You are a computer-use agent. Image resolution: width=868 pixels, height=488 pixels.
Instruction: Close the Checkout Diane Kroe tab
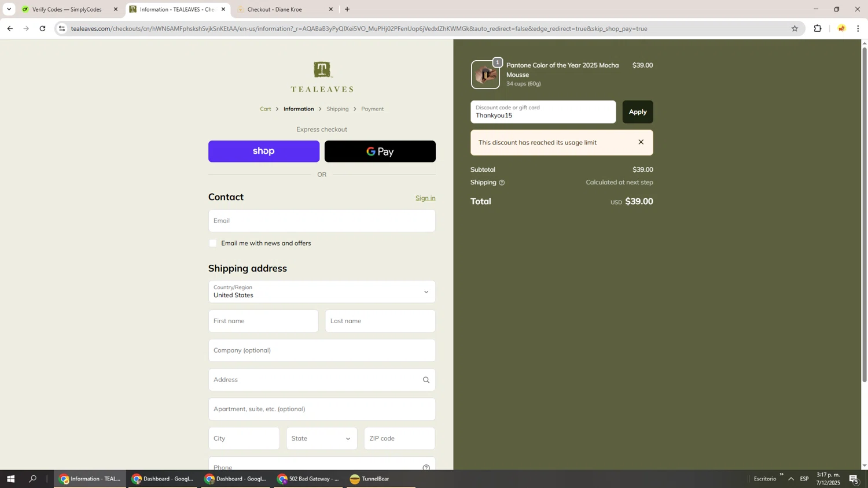[331, 9]
